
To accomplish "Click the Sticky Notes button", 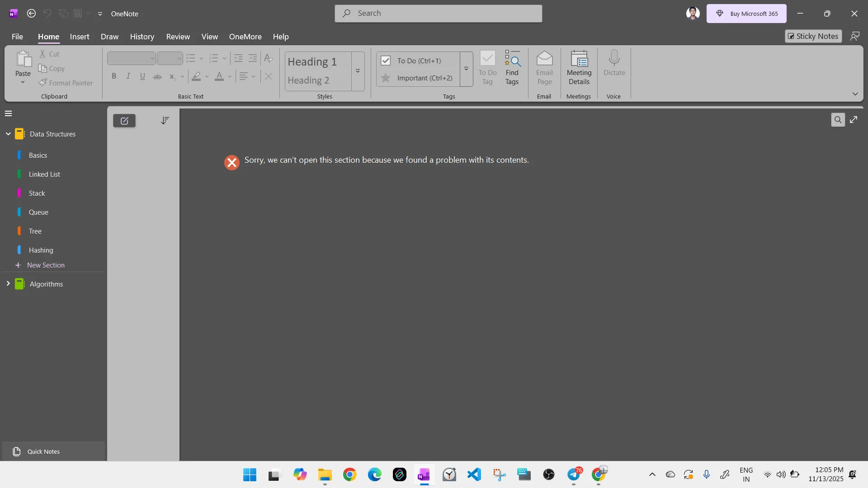I will coord(813,36).
